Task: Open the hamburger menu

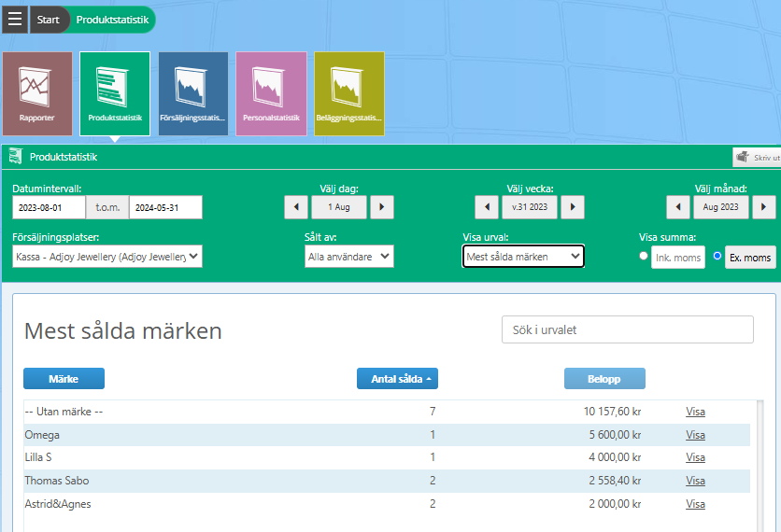Action: 15,20
